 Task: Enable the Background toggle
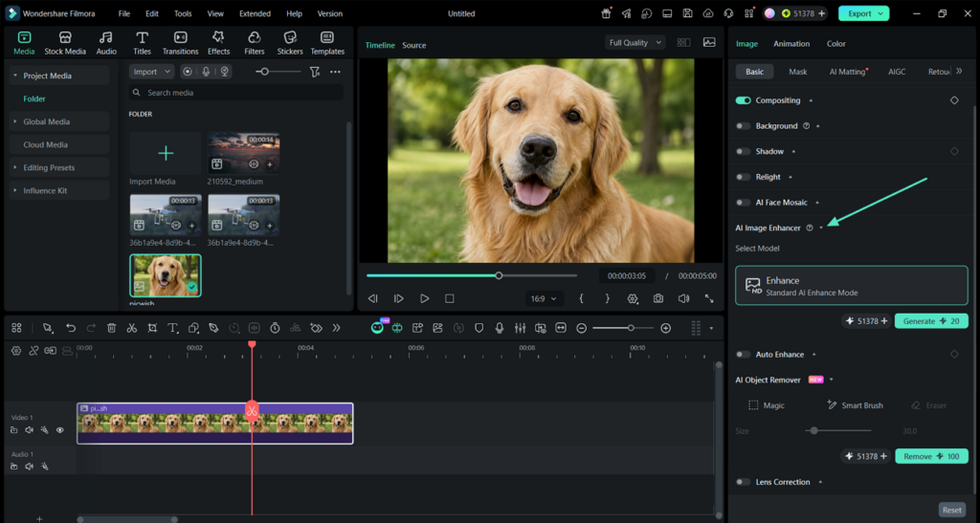coord(743,126)
